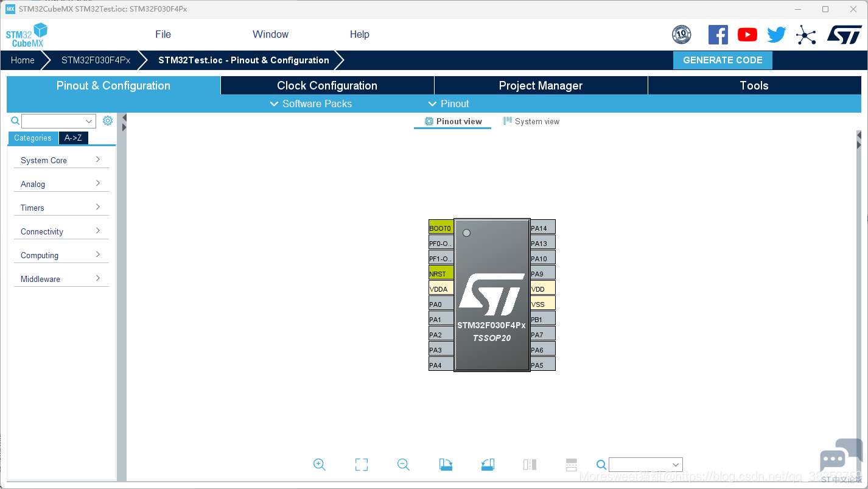Select the PA10 pin on the chip
This screenshot has height=489, width=868.
coord(543,258)
